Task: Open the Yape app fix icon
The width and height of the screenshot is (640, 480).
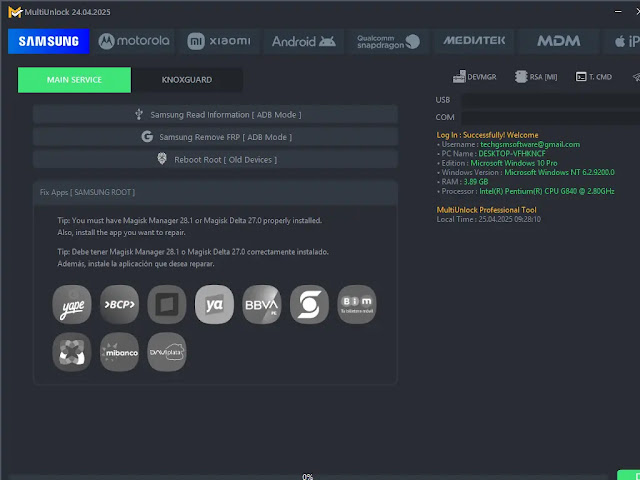Action: tap(72, 304)
